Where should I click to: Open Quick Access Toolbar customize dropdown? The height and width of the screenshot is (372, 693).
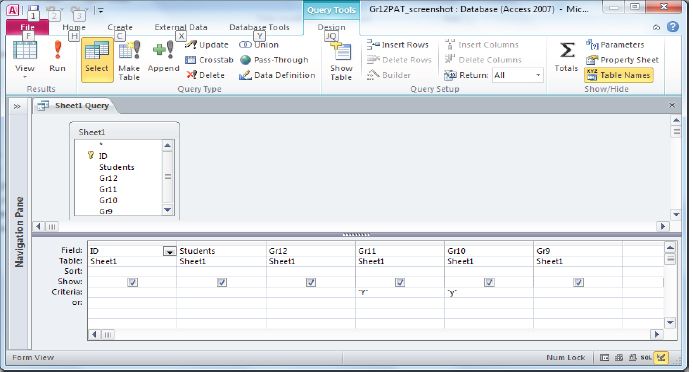click(100, 10)
